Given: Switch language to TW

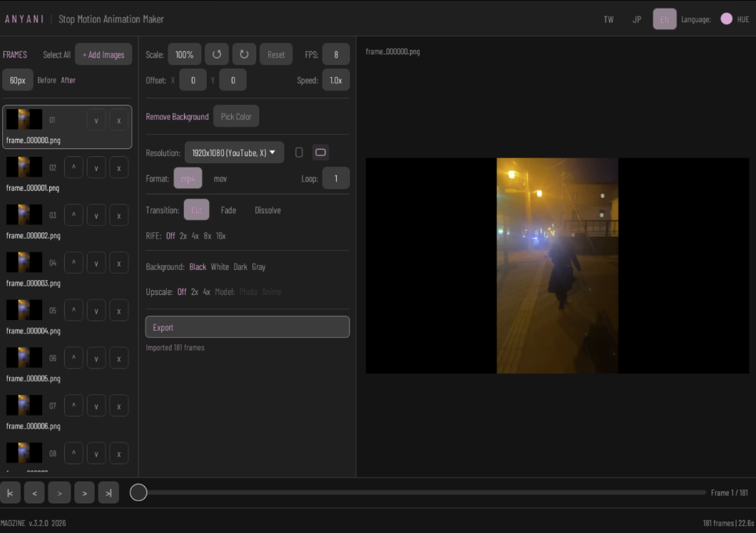Looking at the screenshot, I should click(x=608, y=19).
